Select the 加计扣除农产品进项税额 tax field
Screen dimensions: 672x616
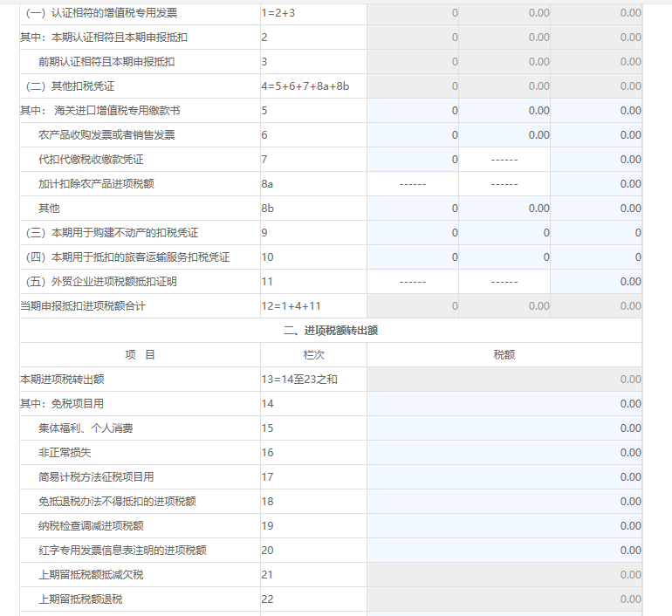(596, 184)
